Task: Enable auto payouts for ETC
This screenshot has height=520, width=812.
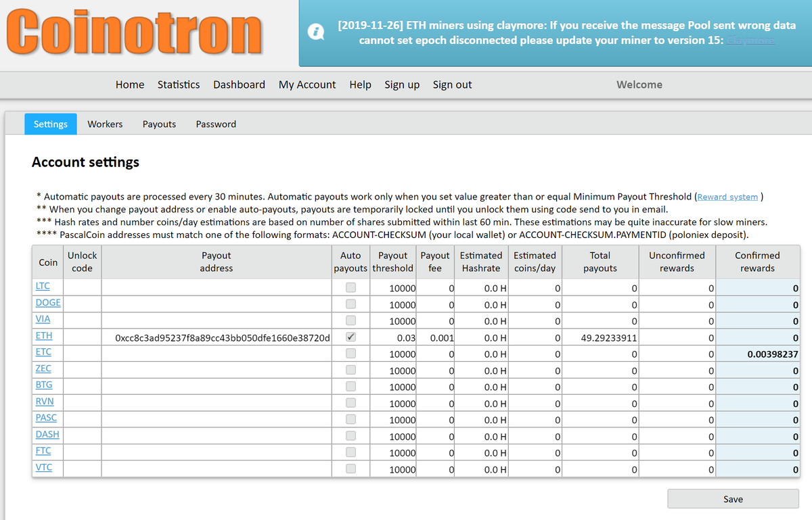Action: point(351,352)
